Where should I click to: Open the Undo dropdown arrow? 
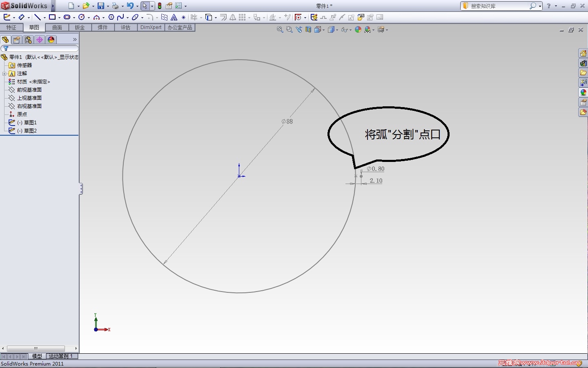(137, 6)
